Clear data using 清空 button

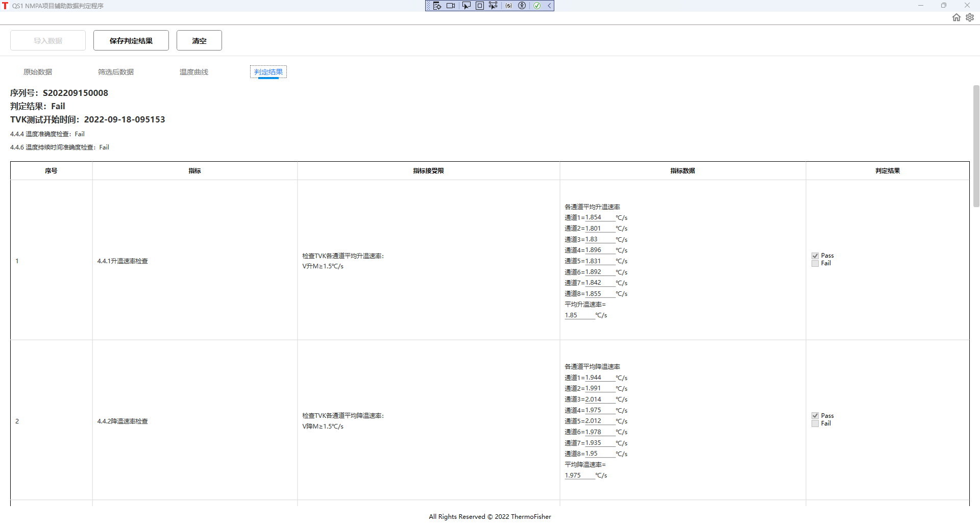(x=199, y=40)
